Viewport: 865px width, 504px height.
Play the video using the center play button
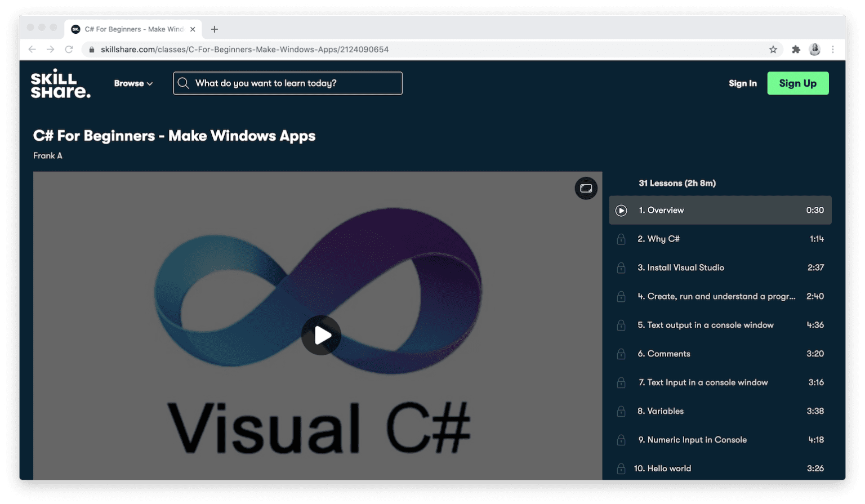pyautogui.click(x=321, y=335)
